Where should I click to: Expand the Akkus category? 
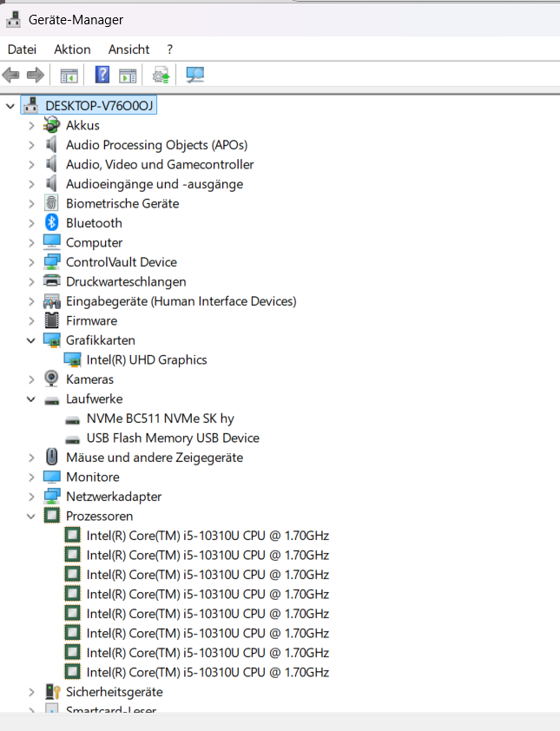click(31, 125)
